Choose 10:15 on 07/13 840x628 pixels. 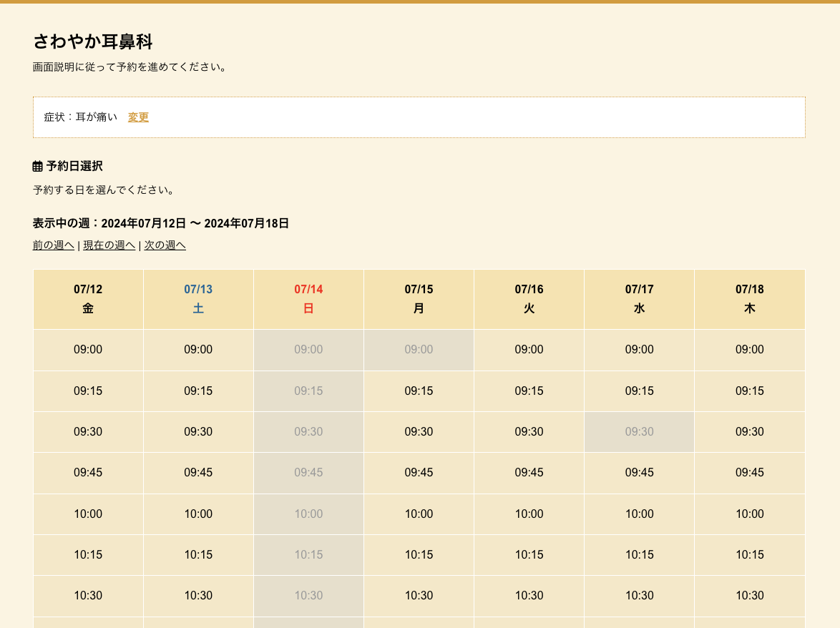coord(199,554)
